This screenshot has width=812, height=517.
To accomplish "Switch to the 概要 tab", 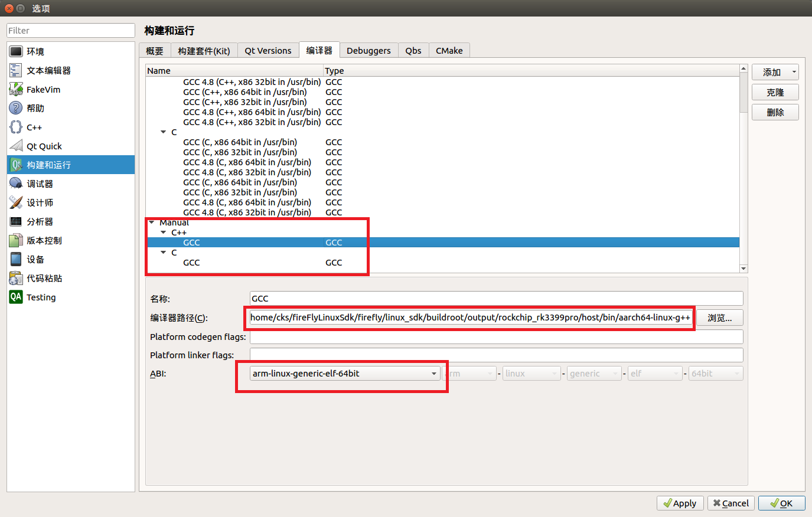I will (155, 51).
